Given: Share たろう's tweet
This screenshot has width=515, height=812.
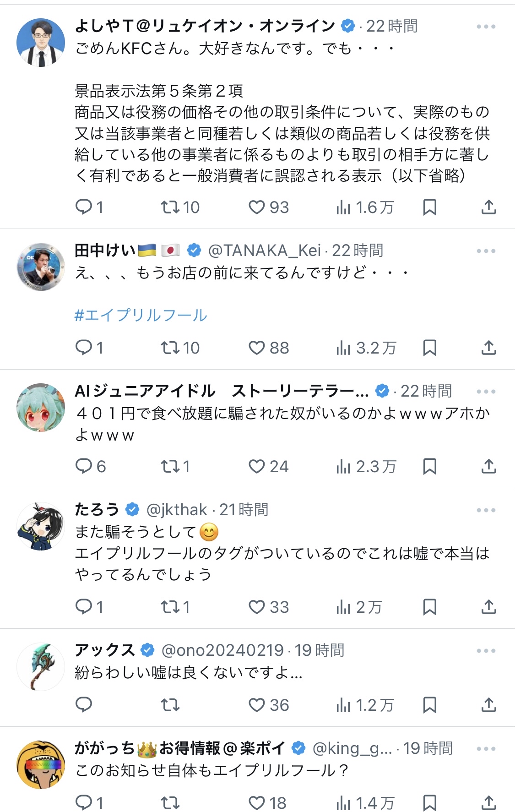Looking at the screenshot, I should [x=488, y=607].
